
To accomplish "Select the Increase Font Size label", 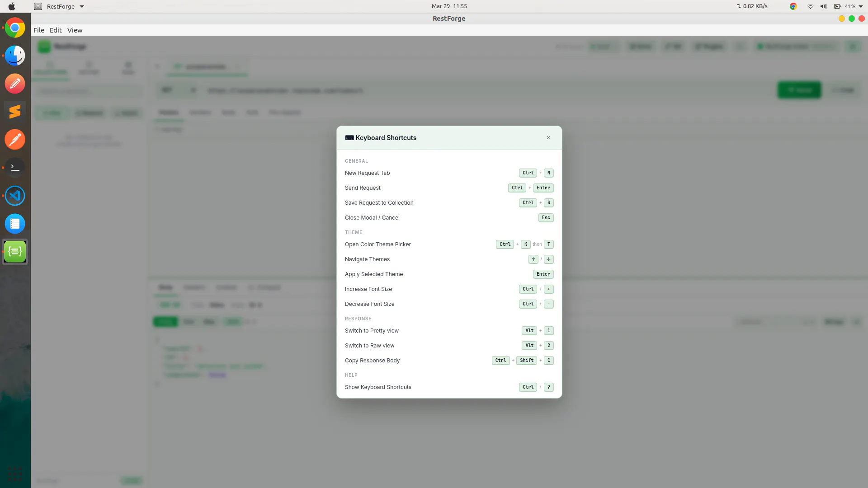I will click(368, 289).
